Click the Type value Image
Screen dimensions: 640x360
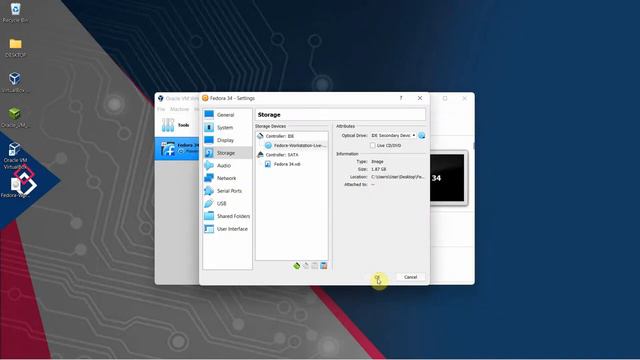click(377, 162)
